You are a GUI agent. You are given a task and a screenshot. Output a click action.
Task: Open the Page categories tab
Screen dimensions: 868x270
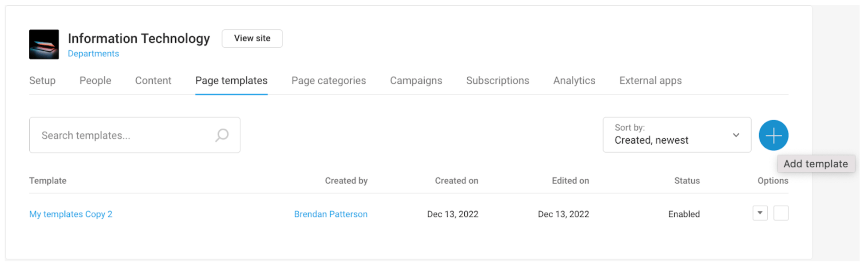click(x=329, y=81)
